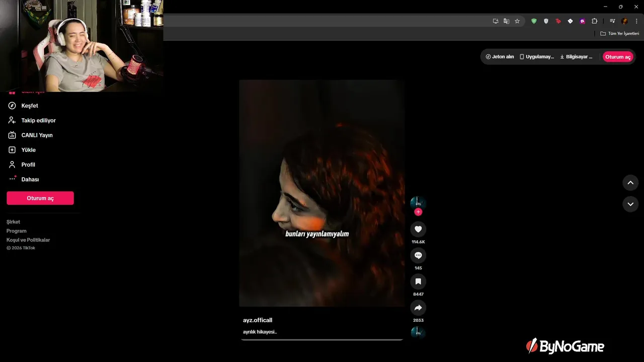
Task: Open the spinning sound disc thumbnail
Action: (418, 332)
